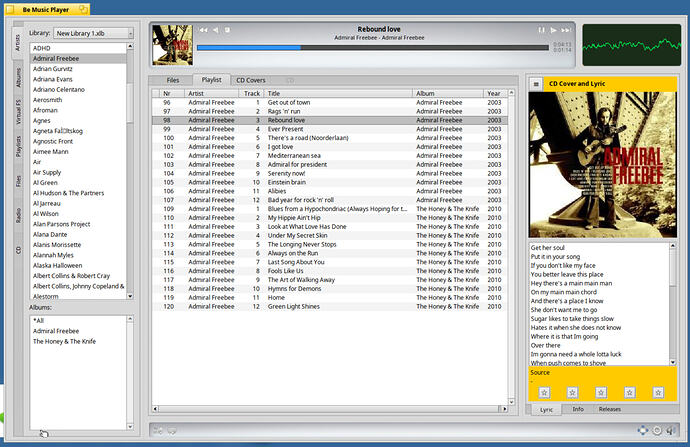Select The Honey & The Knife in Albums list

point(78,341)
